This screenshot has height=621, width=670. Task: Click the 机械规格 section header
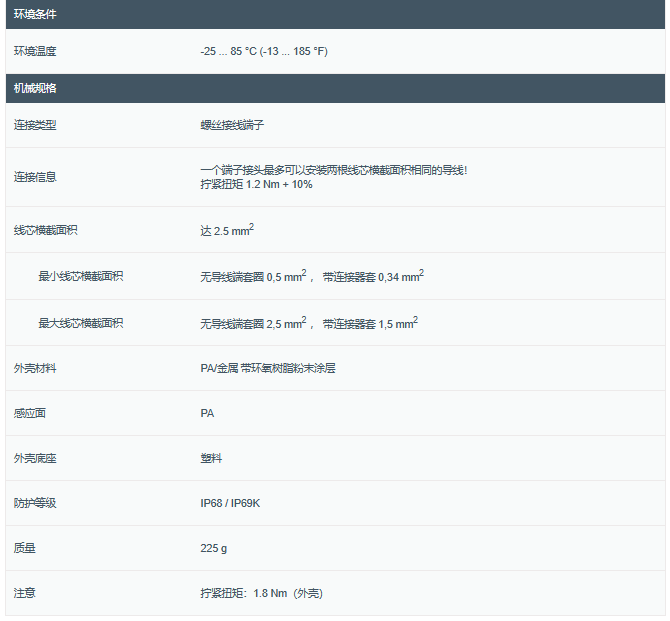[x=35, y=88]
